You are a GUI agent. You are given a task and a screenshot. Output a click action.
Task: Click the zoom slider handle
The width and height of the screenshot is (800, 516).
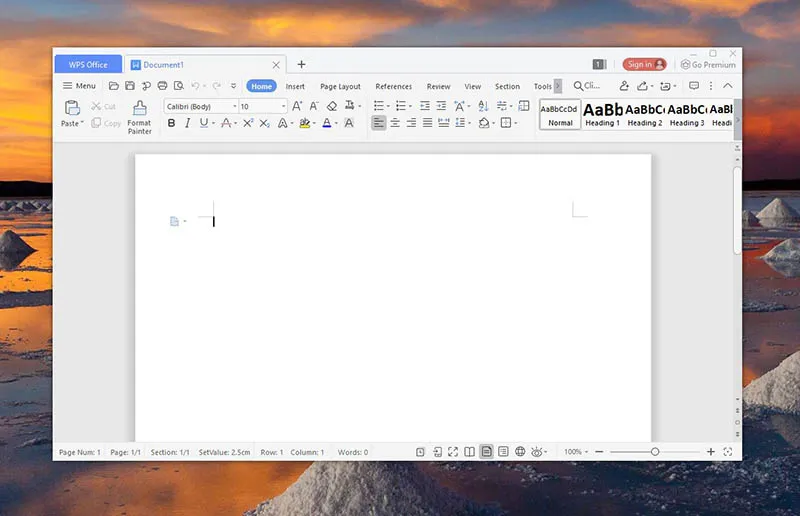pos(655,452)
